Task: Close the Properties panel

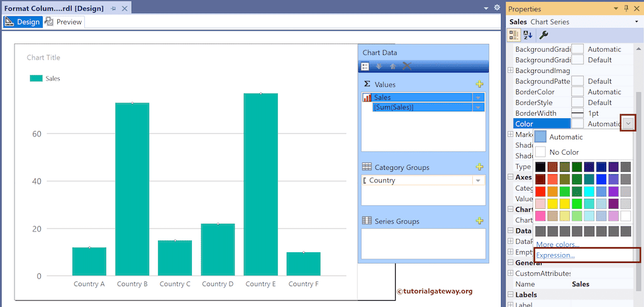Action: tap(637, 9)
